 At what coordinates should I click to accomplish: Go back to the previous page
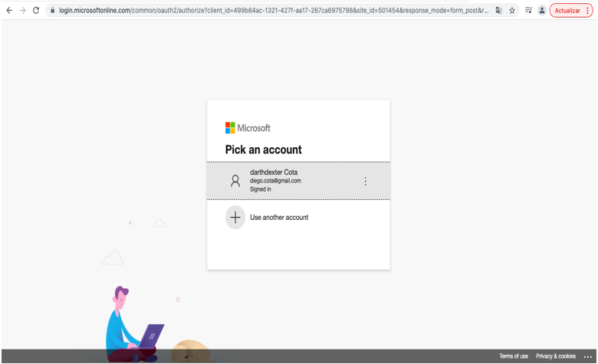pos(9,11)
